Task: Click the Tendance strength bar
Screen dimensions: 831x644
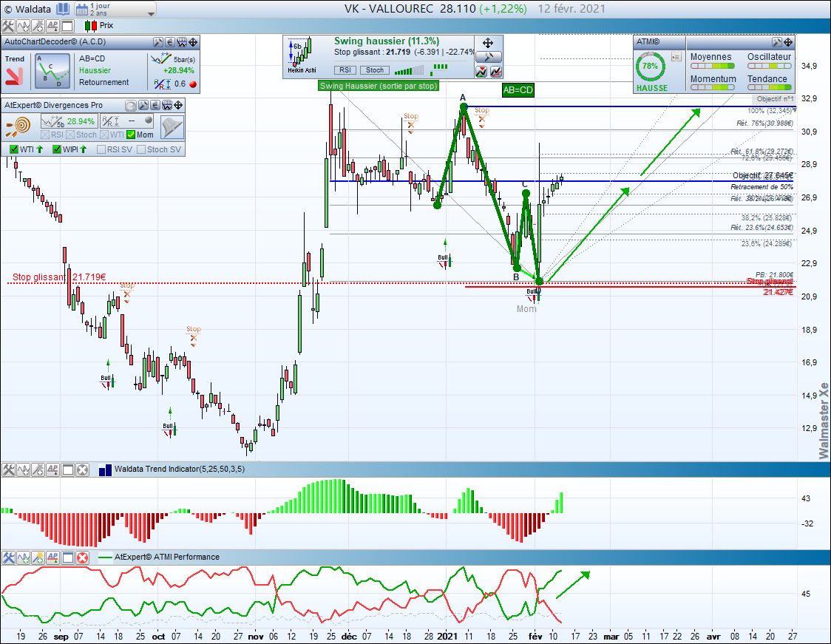Action: pyautogui.click(x=770, y=88)
